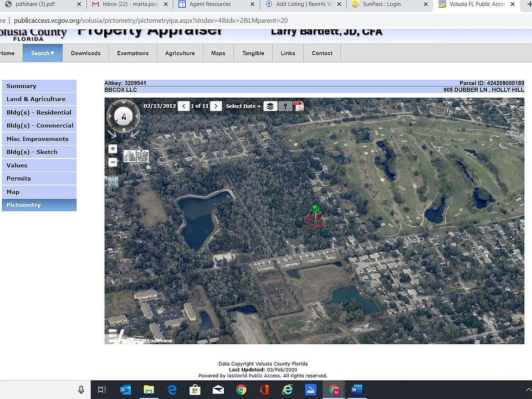Screen dimensions: 532x399
Task: Go to previous image date
Action: coord(183,106)
